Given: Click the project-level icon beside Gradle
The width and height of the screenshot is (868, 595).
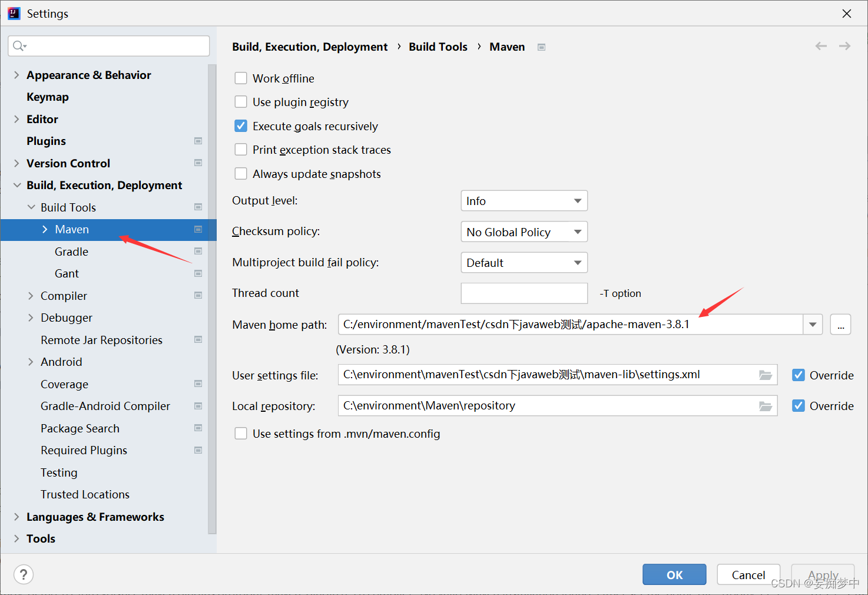Looking at the screenshot, I should pyautogui.click(x=198, y=251).
